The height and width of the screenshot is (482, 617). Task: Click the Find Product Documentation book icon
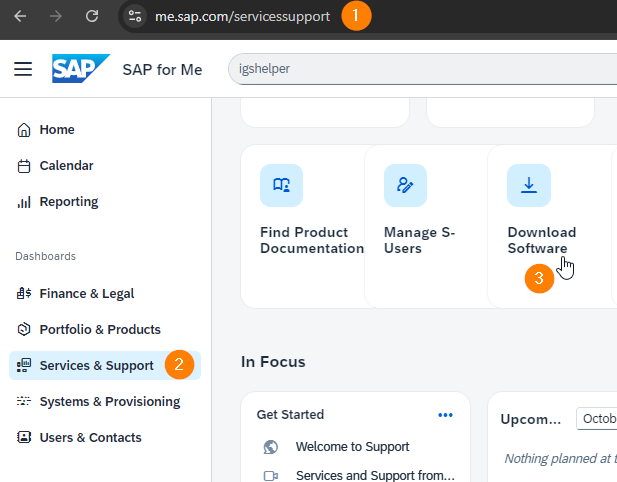[x=281, y=185]
